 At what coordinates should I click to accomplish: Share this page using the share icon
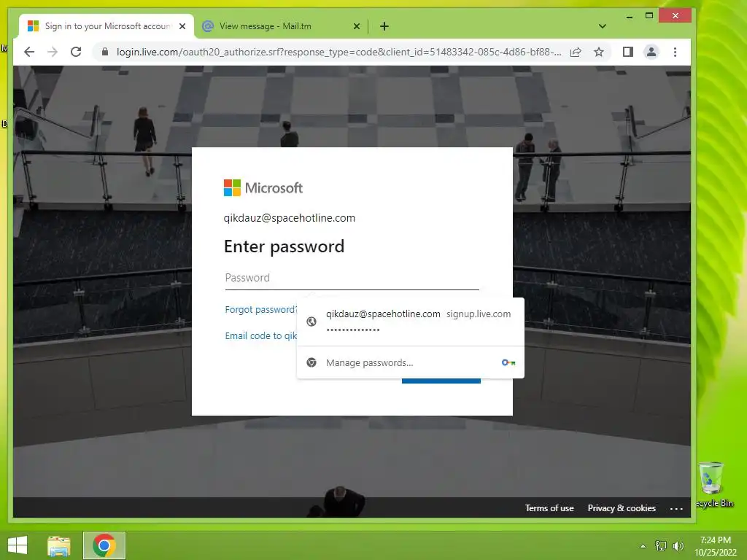tap(576, 52)
